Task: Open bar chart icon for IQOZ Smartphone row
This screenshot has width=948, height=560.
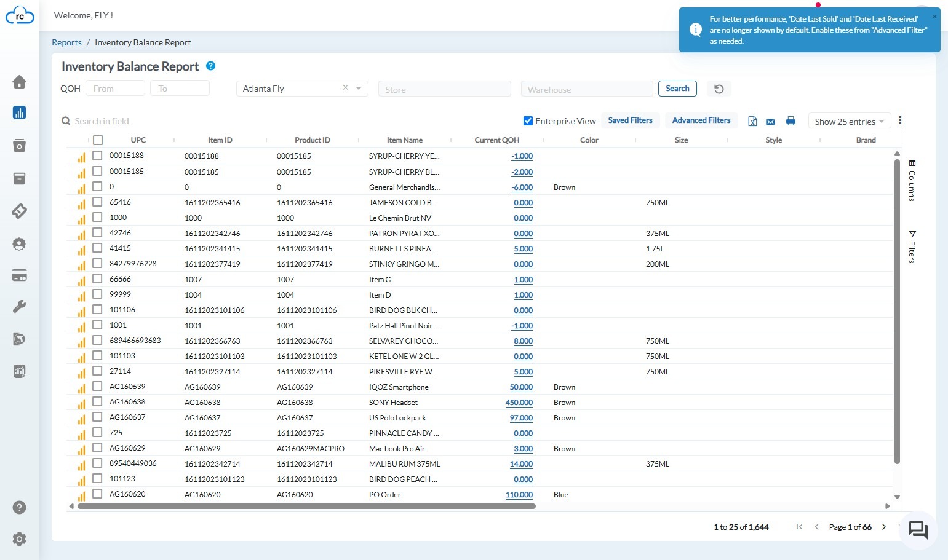Action: click(81, 388)
